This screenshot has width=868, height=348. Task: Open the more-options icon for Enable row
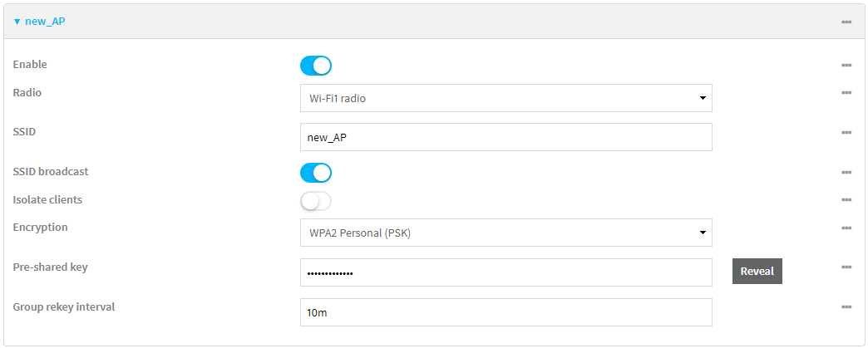click(x=846, y=65)
